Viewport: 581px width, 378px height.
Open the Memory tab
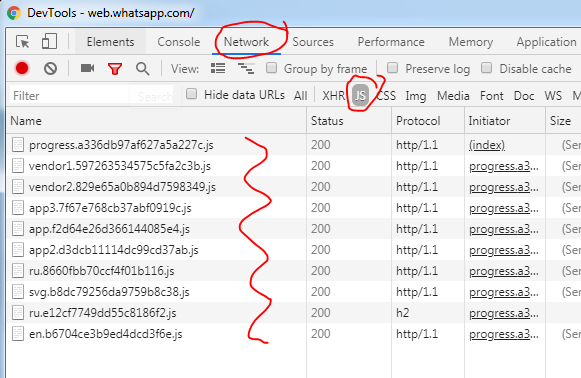point(471,42)
